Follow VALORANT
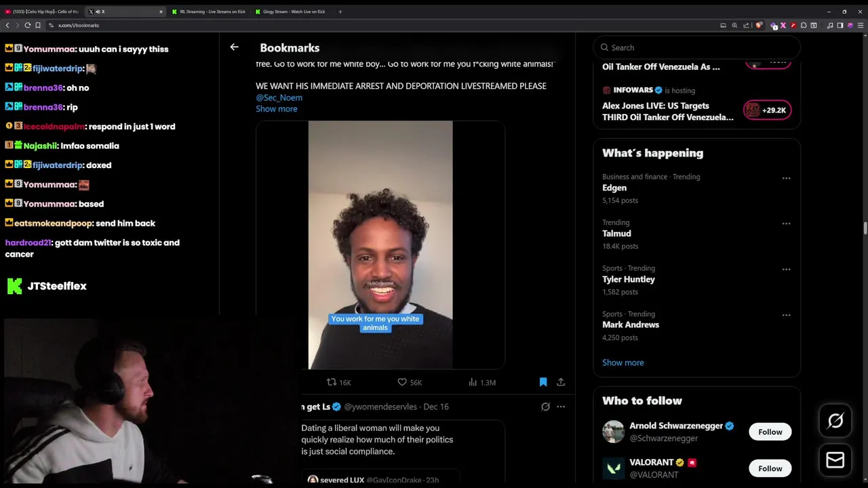The width and height of the screenshot is (868, 488). coord(770,468)
